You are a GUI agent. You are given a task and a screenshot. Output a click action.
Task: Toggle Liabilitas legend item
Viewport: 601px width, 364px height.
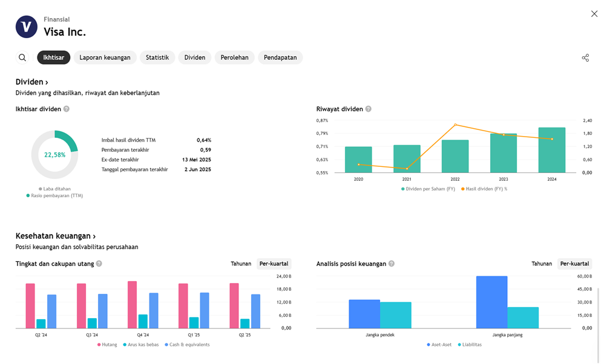click(x=470, y=345)
